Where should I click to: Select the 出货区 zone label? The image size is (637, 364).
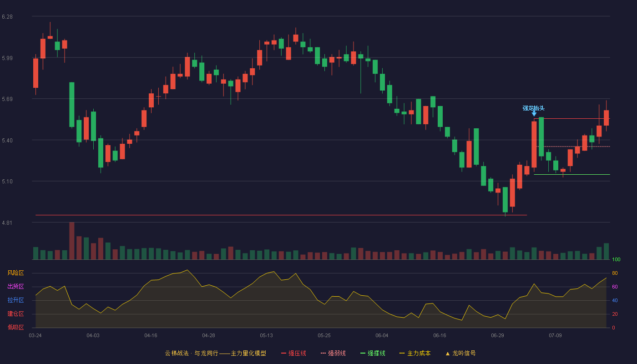(15, 287)
